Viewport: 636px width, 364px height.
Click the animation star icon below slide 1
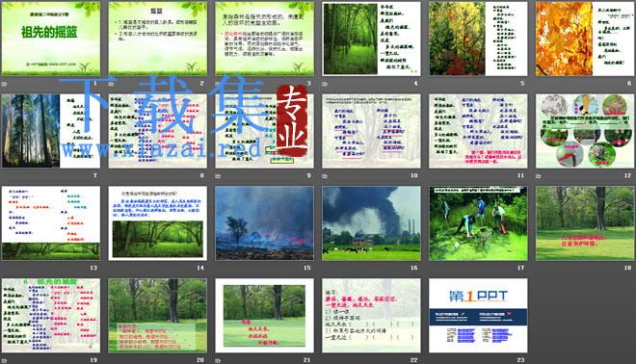coord(5,84)
